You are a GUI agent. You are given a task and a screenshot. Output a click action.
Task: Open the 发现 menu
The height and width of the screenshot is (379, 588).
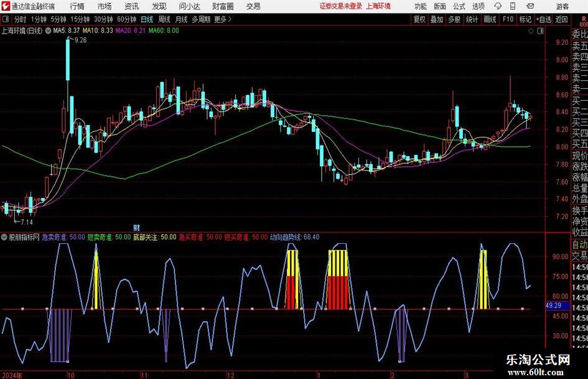tap(159, 6)
